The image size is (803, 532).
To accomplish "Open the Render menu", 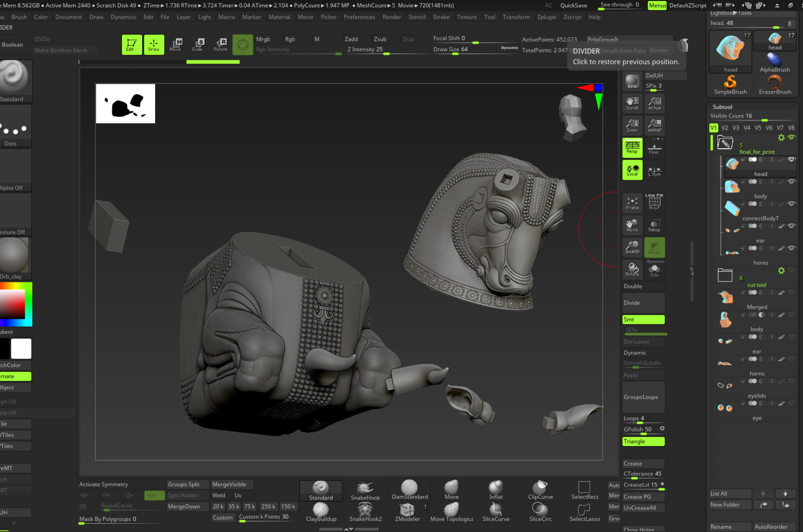I will [392, 17].
